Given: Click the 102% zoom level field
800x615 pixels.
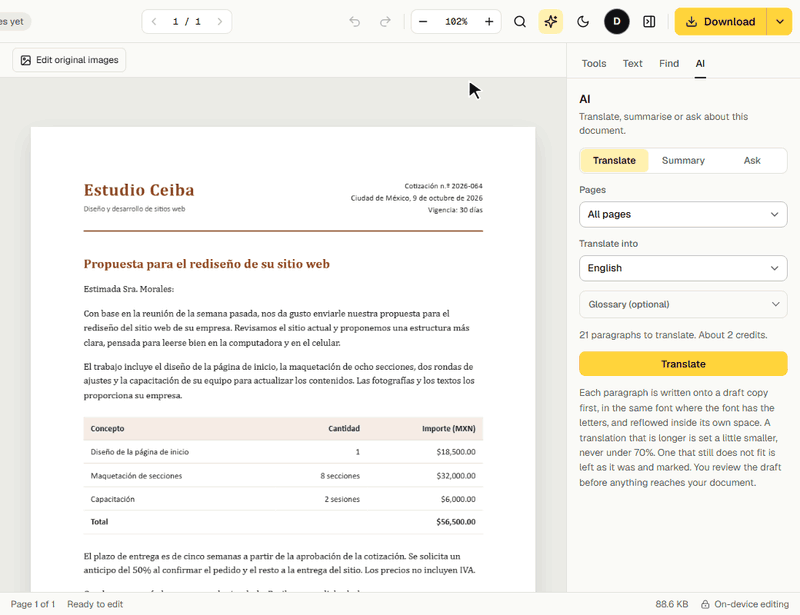Looking at the screenshot, I should point(456,21).
